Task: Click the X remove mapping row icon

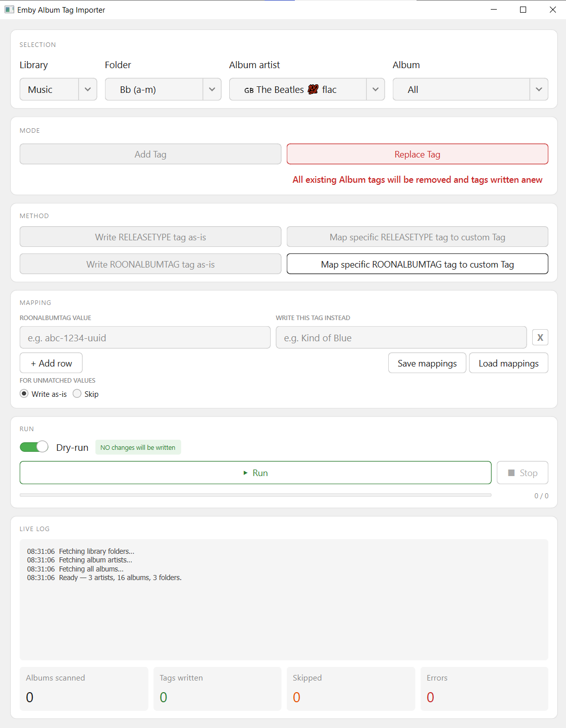Action: (x=540, y=338)
